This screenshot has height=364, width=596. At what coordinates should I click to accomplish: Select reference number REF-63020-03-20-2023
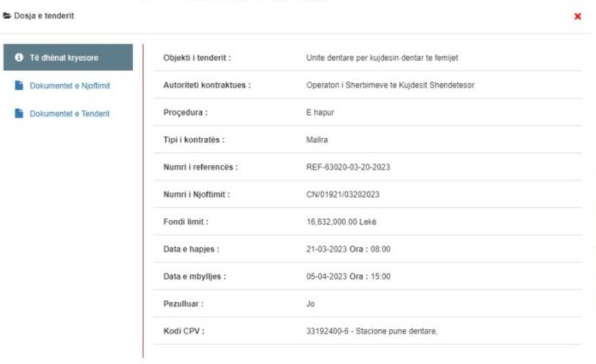click(348, 167)
